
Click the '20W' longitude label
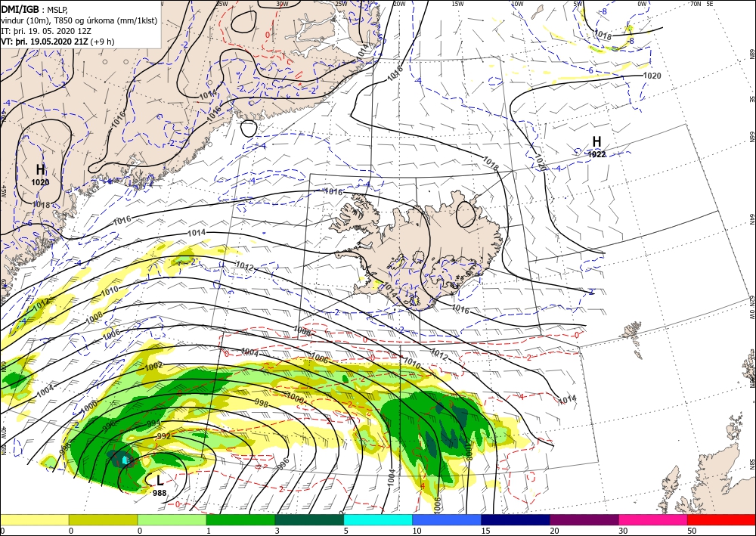(x=399, y=4)
